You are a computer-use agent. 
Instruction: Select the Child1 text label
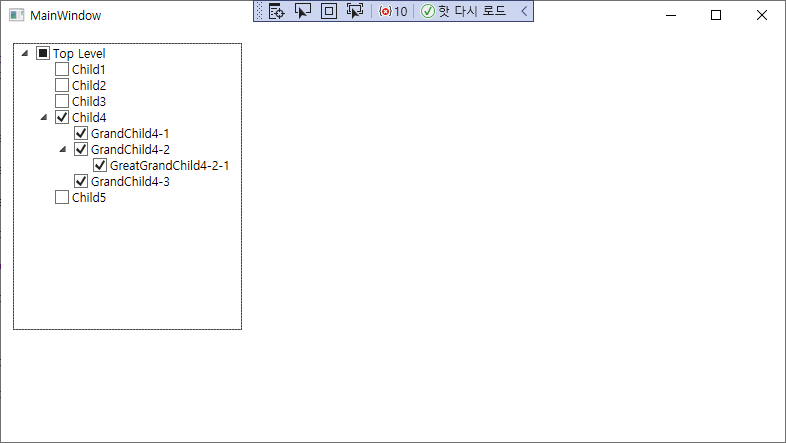89,69
